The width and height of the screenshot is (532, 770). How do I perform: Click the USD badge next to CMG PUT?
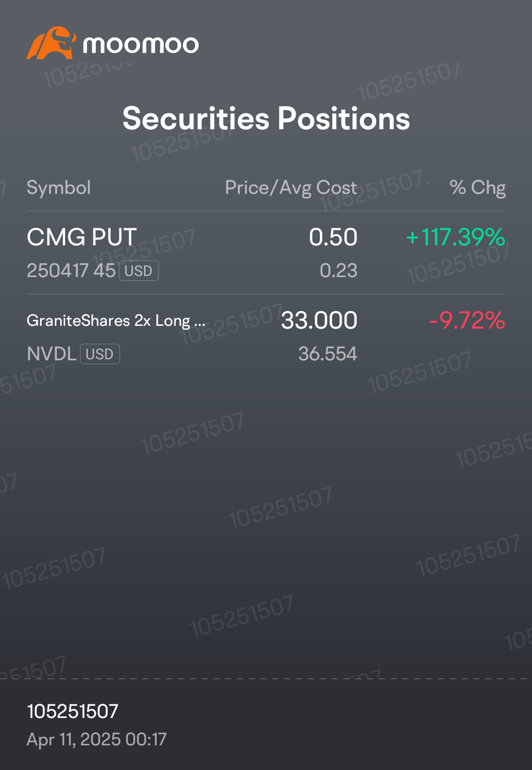pos(138,271)
